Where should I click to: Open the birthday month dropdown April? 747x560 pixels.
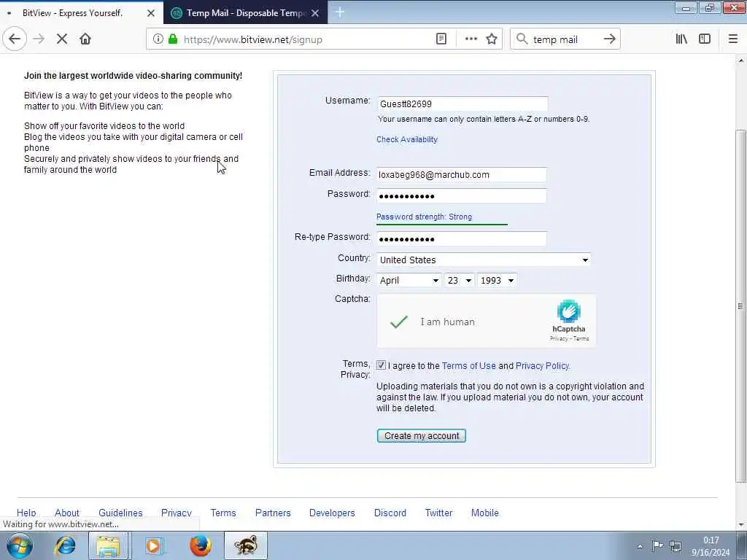pos(409,281)
